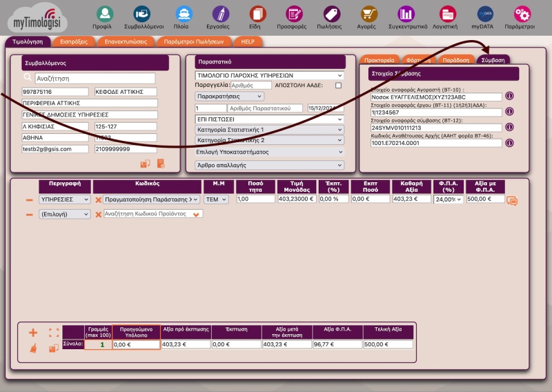Toggle the ΑΠΟΣΤΟΛΗ ΑΑΔΕ checkbox
552x392 pixels.
coord(338,86)
